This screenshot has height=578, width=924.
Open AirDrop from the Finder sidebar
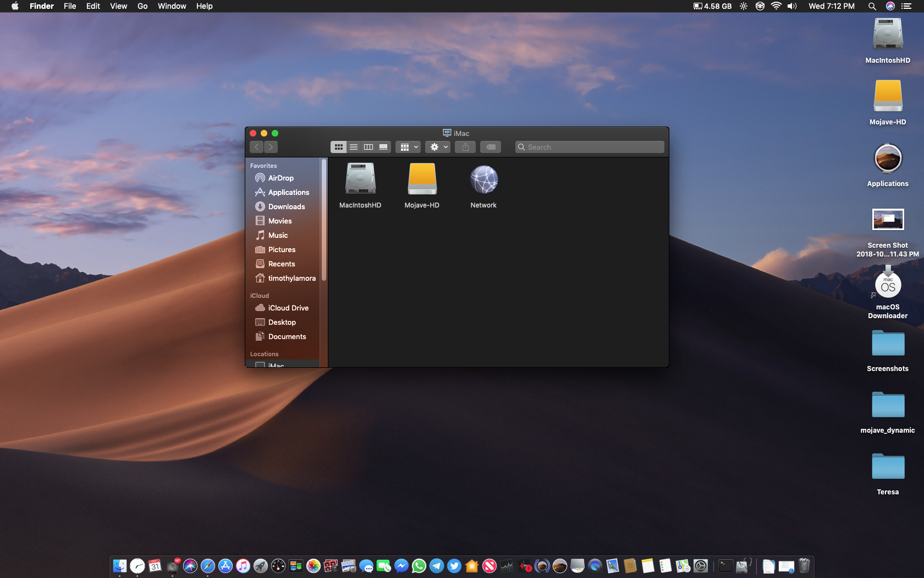[280, 178]
